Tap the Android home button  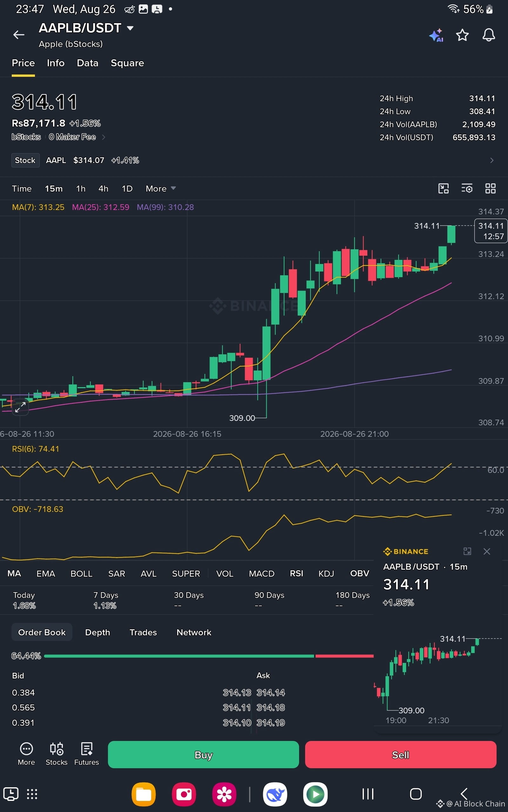[x=416, y=794]
